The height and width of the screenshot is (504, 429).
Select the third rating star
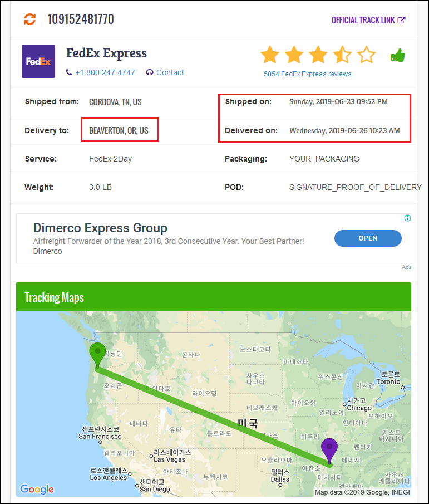(318, 55)
